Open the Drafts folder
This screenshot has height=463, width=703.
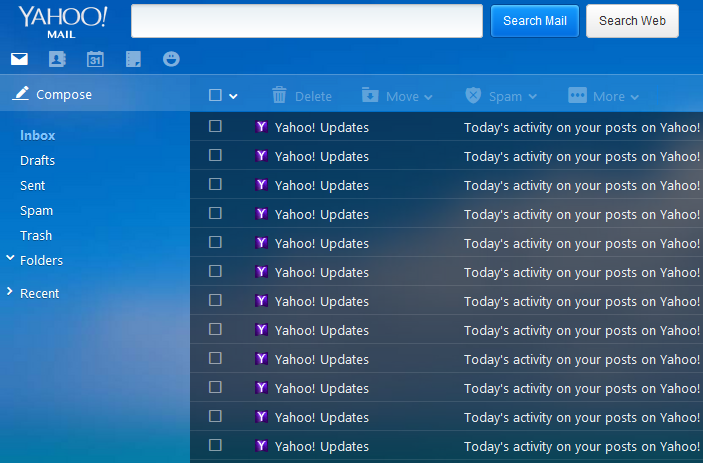pyautogui.click(x=37, y=160)
